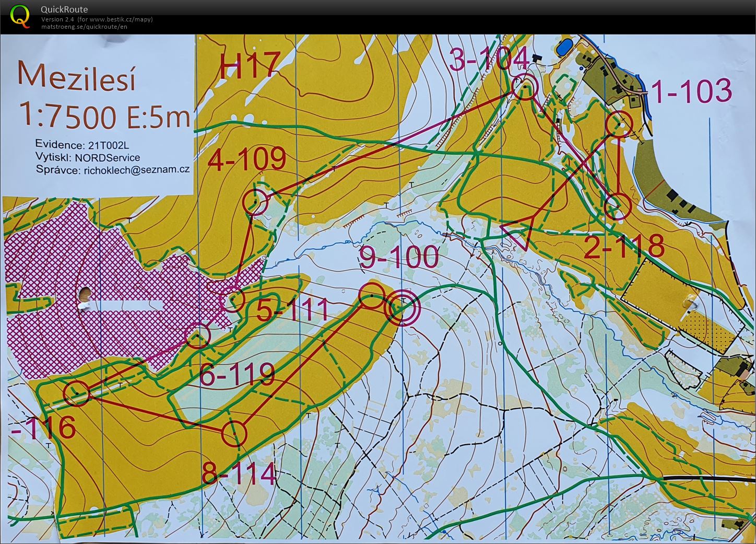Click the H17 course class label
The width and height of the screenshot is (756, 544).
(x=250, y=66)
